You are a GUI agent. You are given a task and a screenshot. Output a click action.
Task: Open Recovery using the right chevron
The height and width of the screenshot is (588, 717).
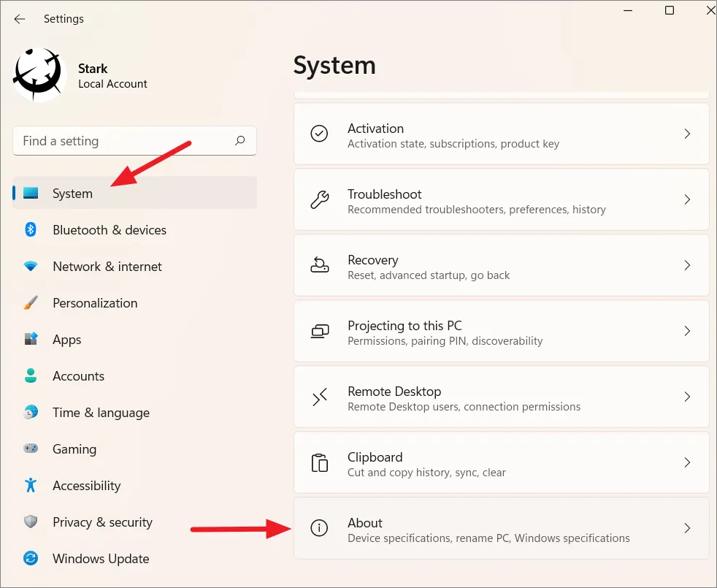[687, 265]
